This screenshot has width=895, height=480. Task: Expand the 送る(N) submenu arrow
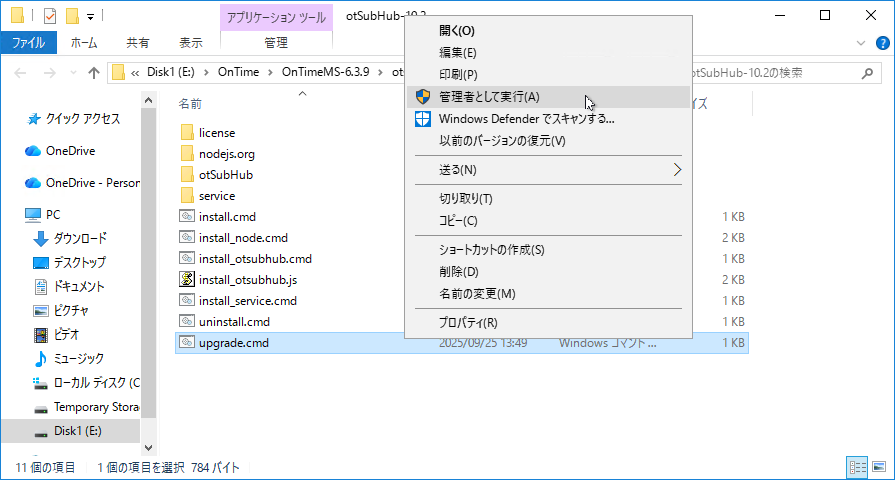[x=677, y=170]
